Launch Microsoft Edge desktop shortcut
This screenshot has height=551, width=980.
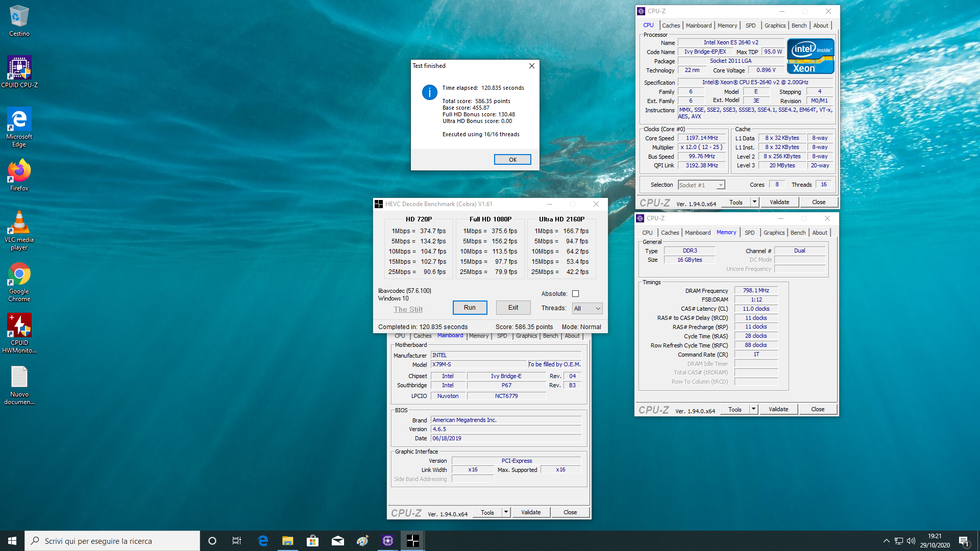19,127
